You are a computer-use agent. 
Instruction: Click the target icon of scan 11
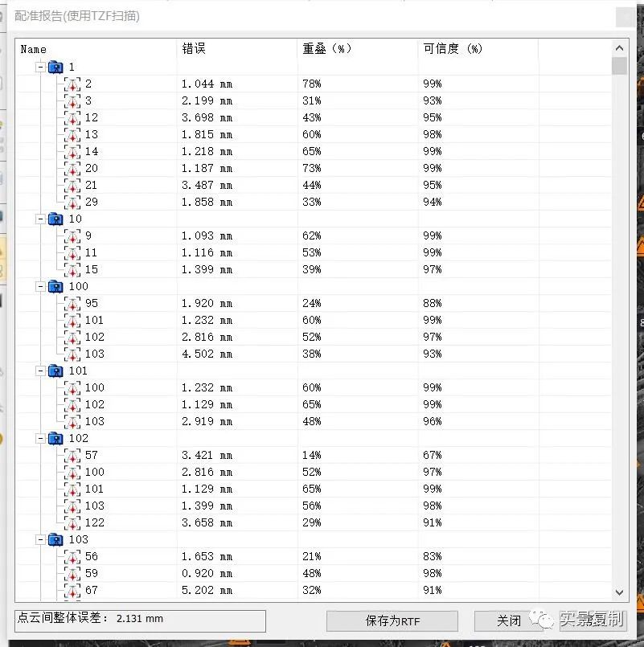pos(72,253)
